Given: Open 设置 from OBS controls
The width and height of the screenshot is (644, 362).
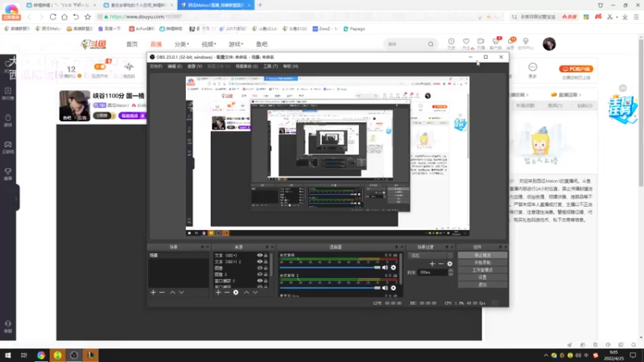Looking at the screenshot, I should click(482, 278).
